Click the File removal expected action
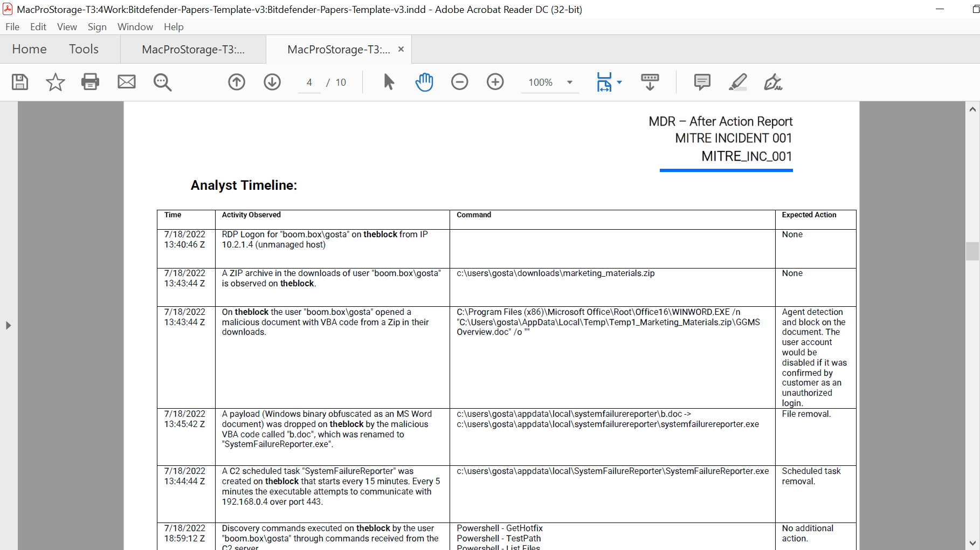Image resolution: width=980 pixels, height=550 pixels. [806, 414]
